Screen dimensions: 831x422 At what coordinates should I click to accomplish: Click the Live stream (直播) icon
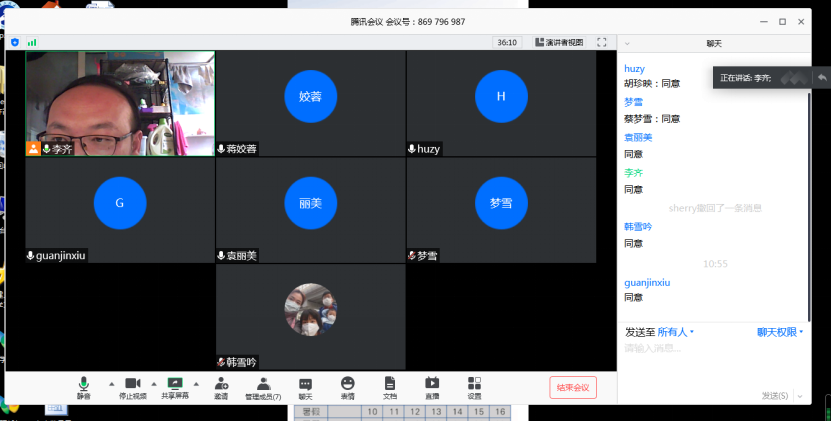pos(432,386)
